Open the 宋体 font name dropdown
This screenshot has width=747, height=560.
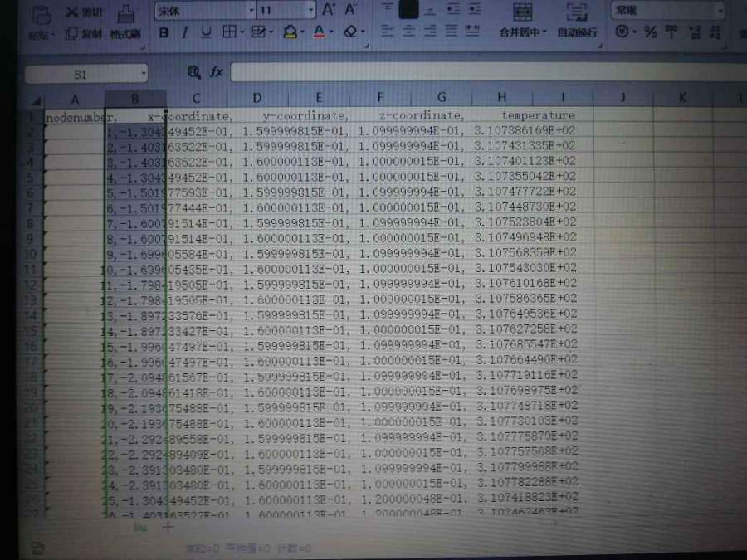click(x=251, y=11)
